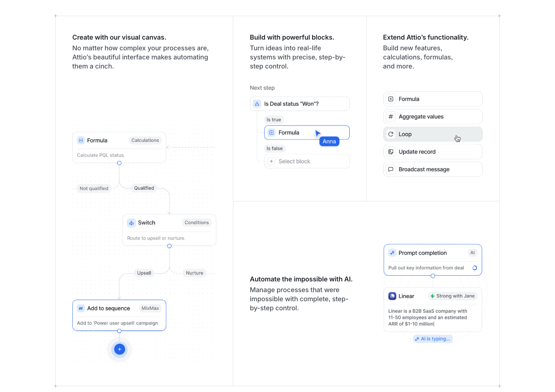
Task: Click the loading spinner on Prompt completion
Action: point(474,268)
